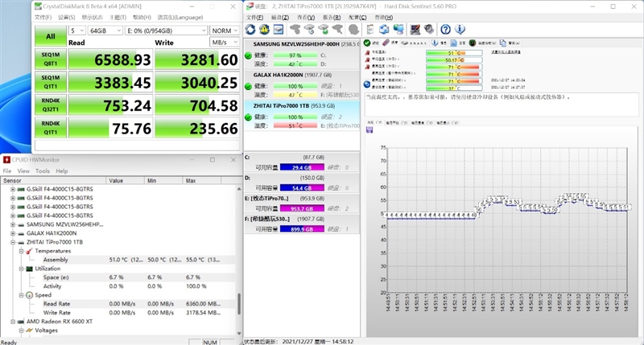
Task: Click the HWMonitor red title bar icon
Action: pyautogui.click(x=6, y=159)
